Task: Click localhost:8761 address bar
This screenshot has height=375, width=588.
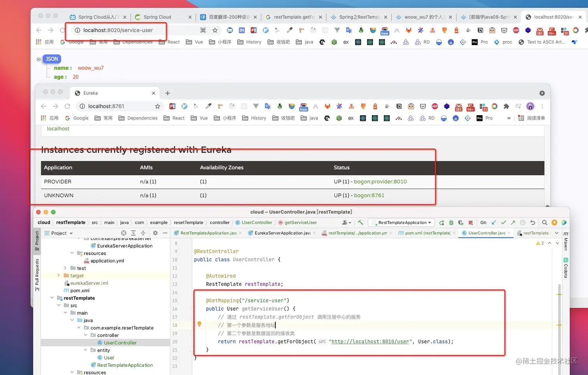Action: (x=119, y=106)
